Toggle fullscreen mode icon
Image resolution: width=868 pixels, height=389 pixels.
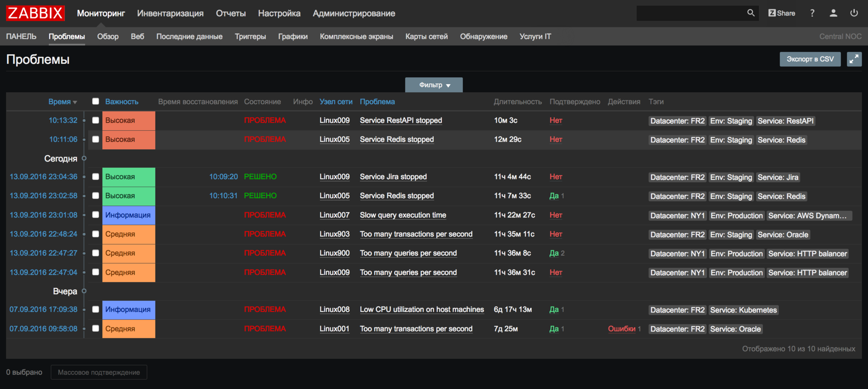click(854, 59)
